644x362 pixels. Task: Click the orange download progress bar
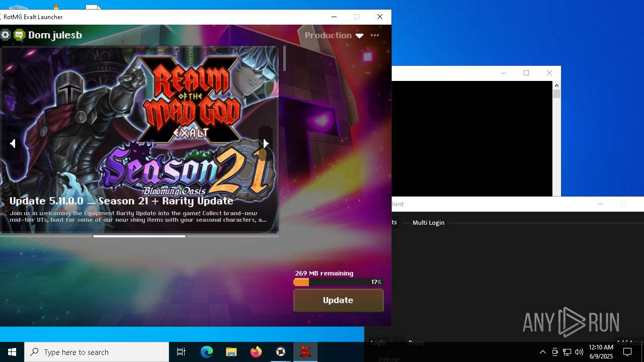[338, 282]
